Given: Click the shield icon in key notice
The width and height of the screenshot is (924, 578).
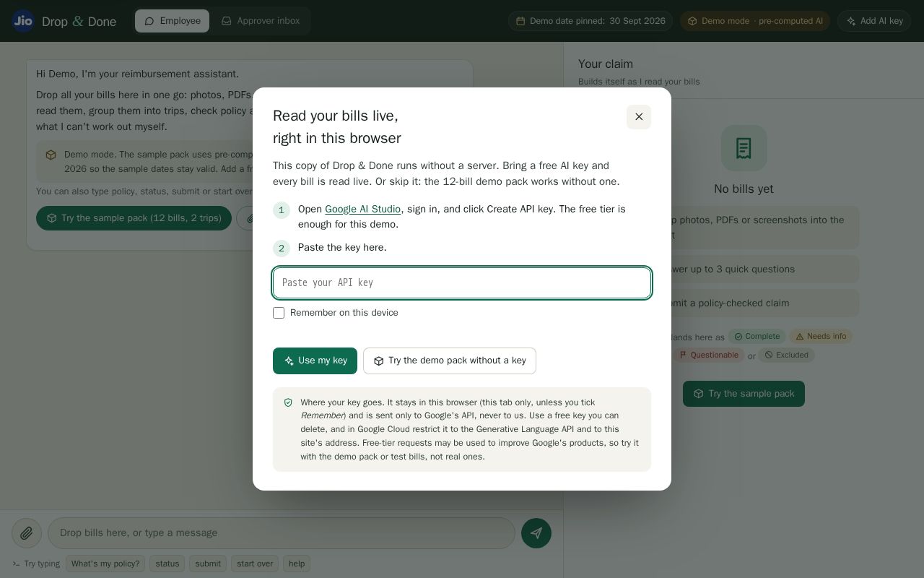Looking at the screenshot, I should 288,403.
